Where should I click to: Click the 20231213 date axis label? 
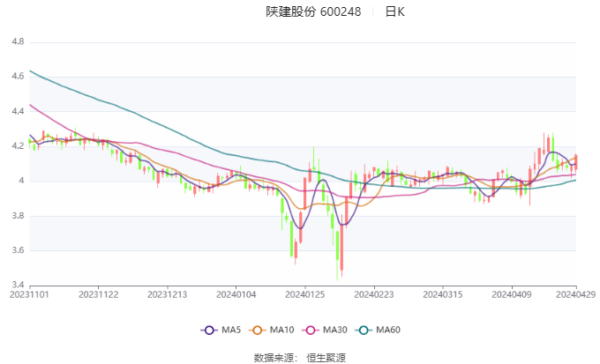pos(168,294)
